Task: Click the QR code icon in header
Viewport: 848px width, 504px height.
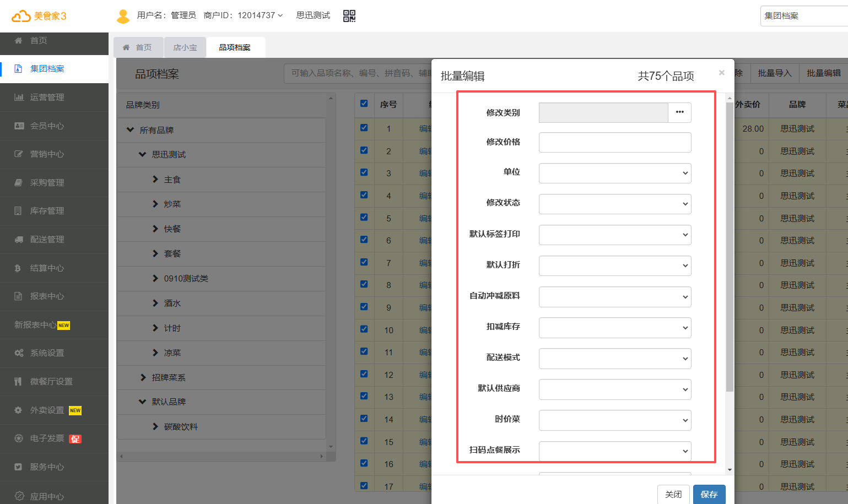Action: click(x=349, y=16)
